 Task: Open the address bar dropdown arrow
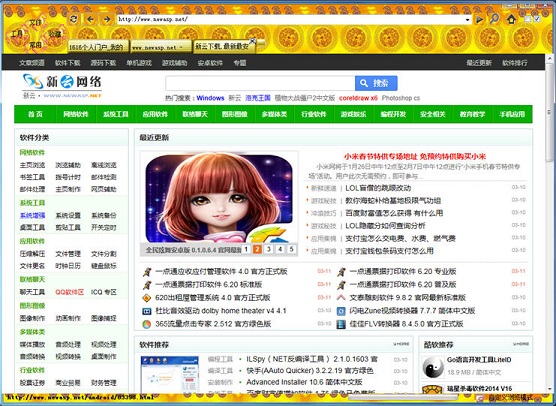(468, 20)
